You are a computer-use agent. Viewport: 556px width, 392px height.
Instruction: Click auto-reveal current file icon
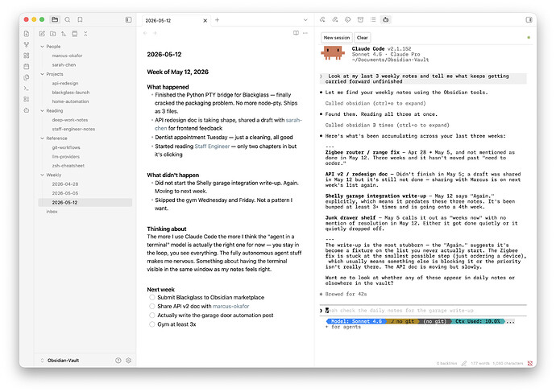point(74,34)
